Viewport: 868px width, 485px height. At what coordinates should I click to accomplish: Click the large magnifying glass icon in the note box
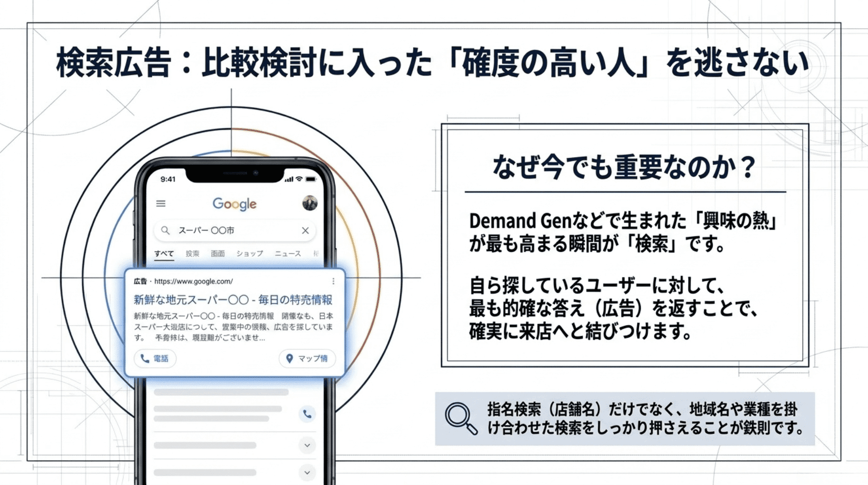[x=461, y=419]
